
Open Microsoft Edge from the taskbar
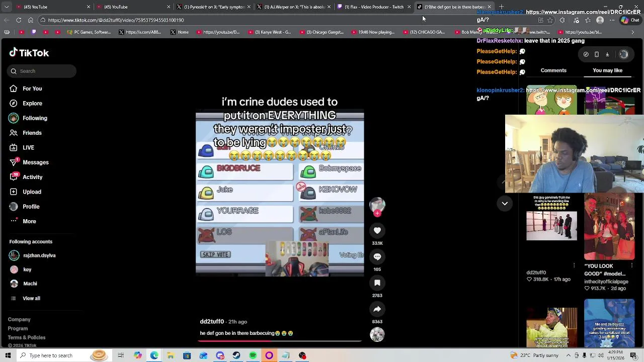pos(154,355)
